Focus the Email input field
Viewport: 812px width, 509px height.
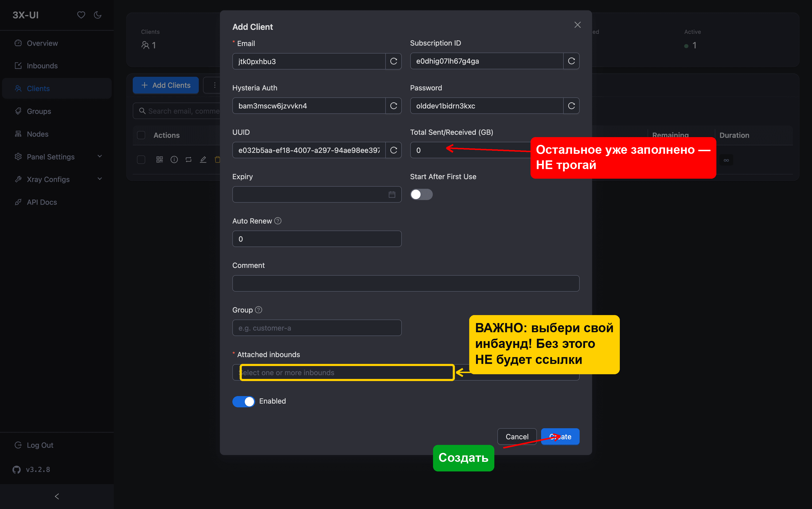pos(309,61)
